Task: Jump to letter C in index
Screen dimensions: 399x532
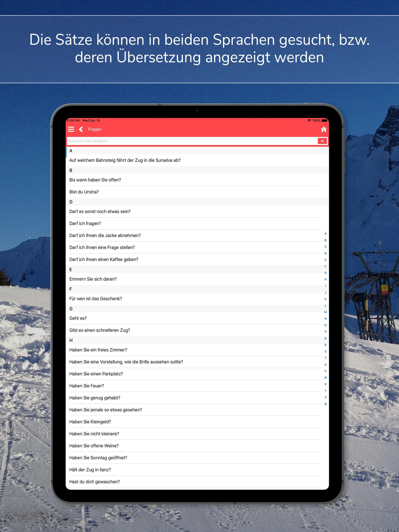Action: (x=325, y=247)
